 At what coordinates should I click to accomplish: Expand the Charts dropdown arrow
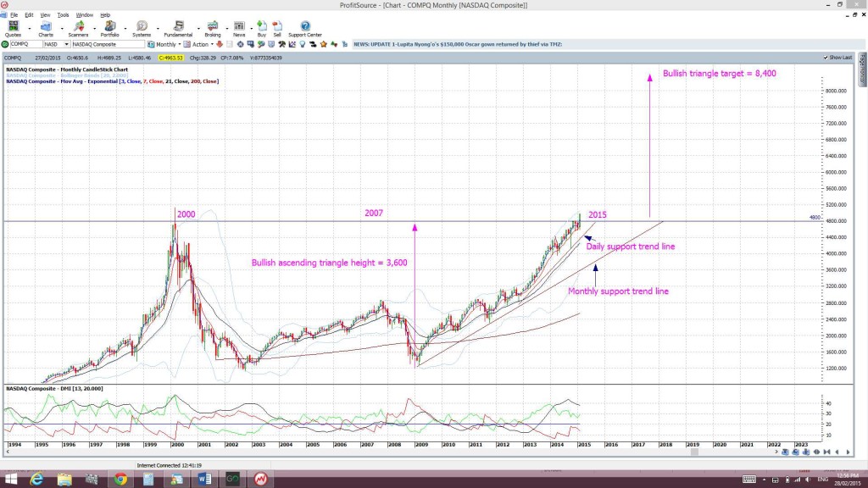click(x=61, y=28)
